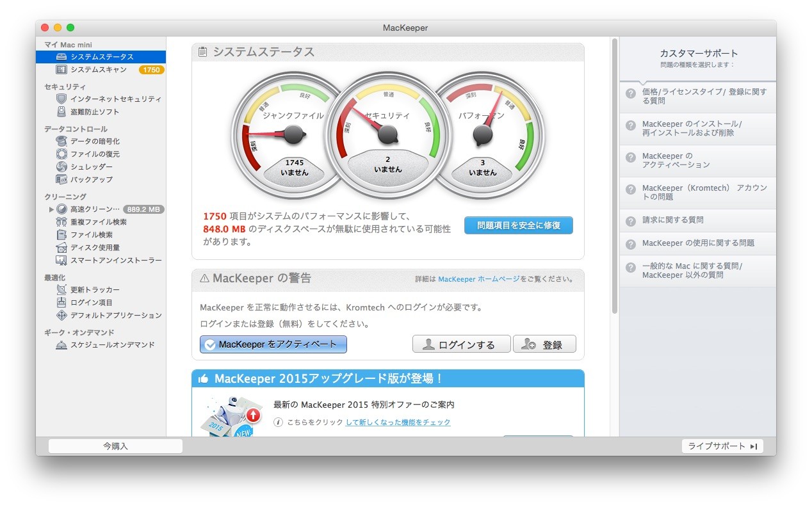812x507 pixels.
Task: Expand the 高速クリーン disclosure triangle
Action: pyautogui.click(x=51, y=209)
